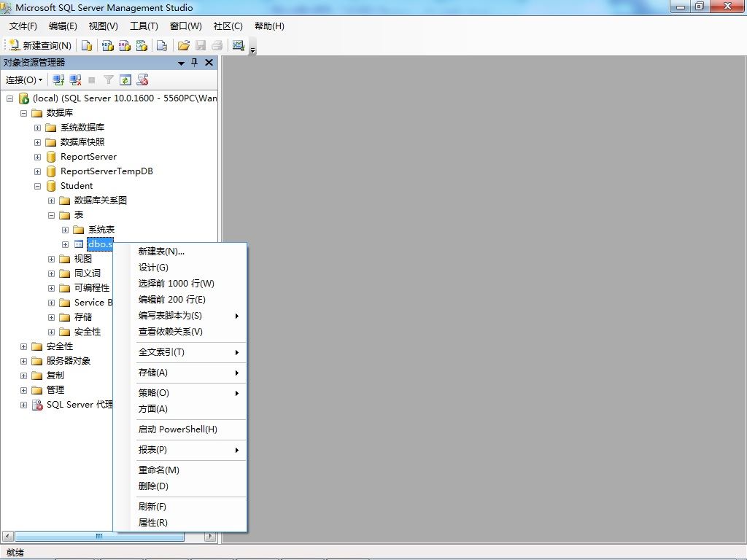Click the Filter funnel icon

(109, 80)
